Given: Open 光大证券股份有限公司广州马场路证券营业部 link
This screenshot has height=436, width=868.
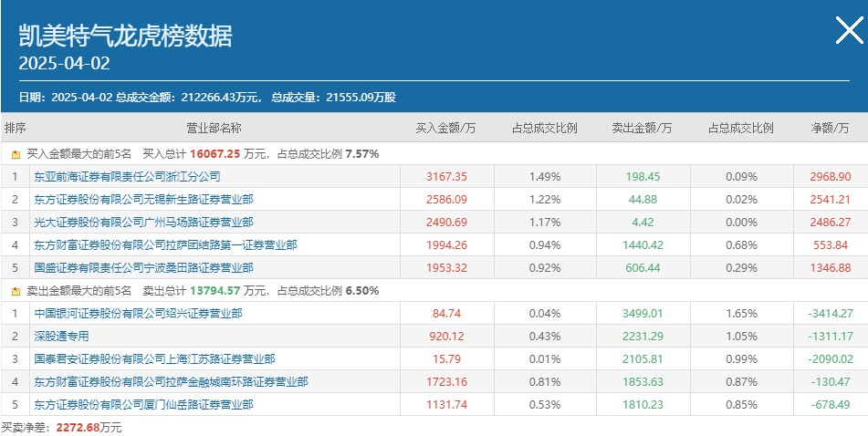Looking at the screenshot, I should [143, 222].
